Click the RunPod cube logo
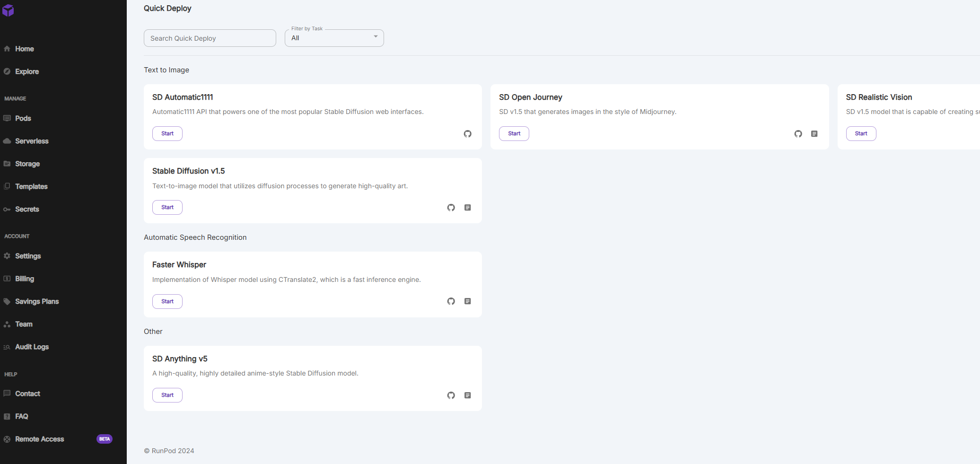This screenshot has width=980, height=464. pos(8,10)
